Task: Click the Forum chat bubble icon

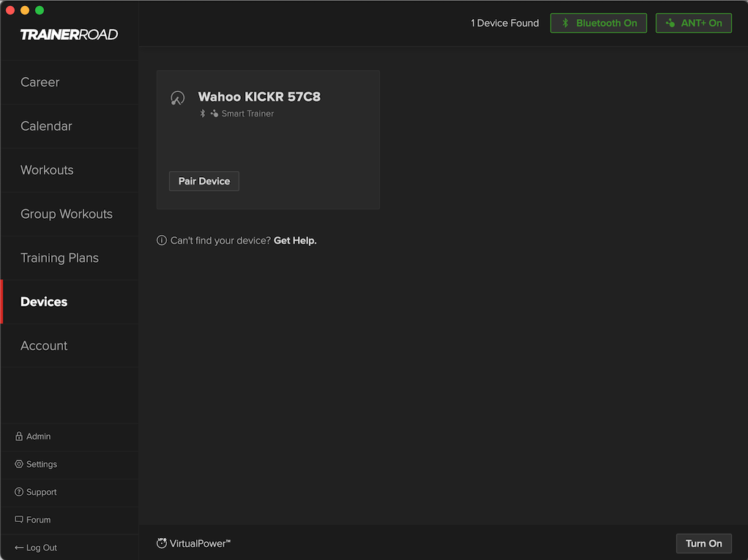Action: click(19, 520)
